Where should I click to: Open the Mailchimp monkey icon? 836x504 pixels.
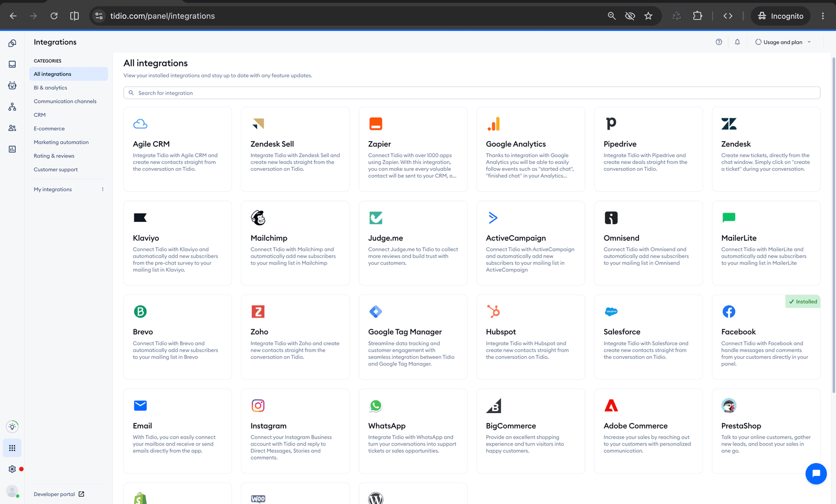coord(258,217)
